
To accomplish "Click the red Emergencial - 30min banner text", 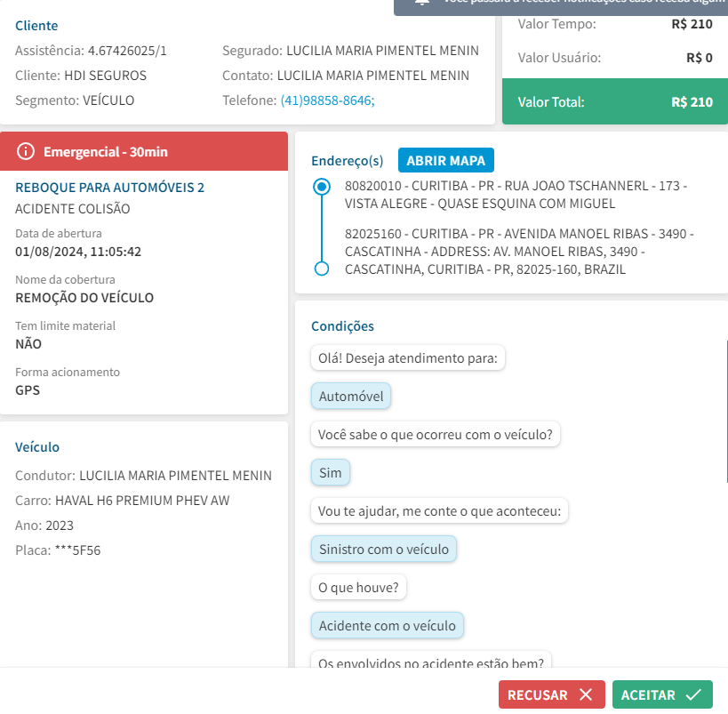I will [106, 151].
